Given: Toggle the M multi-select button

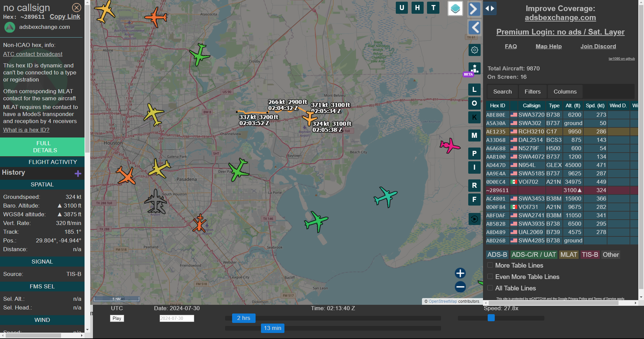Looking at the screenshot, I should click(474, 135).
